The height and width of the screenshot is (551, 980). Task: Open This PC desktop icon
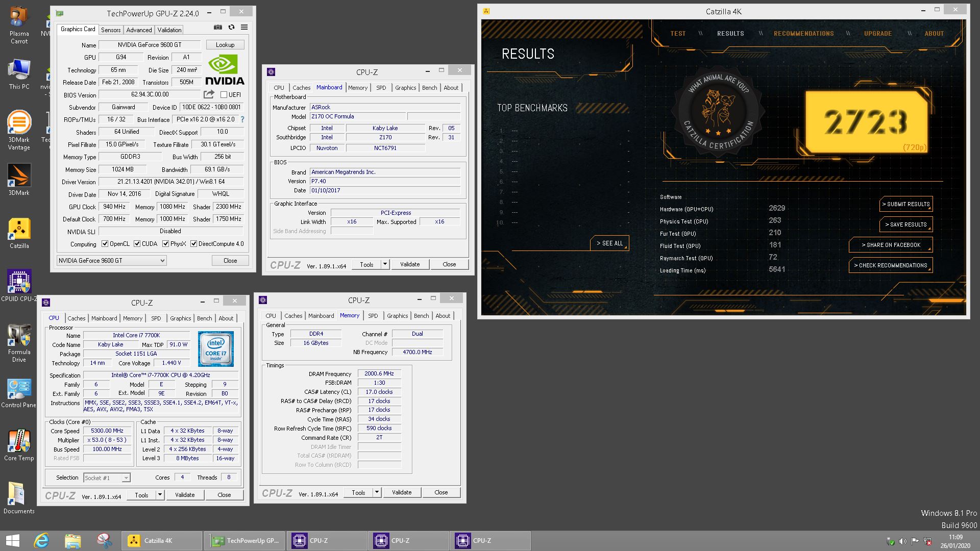point(19,74)
